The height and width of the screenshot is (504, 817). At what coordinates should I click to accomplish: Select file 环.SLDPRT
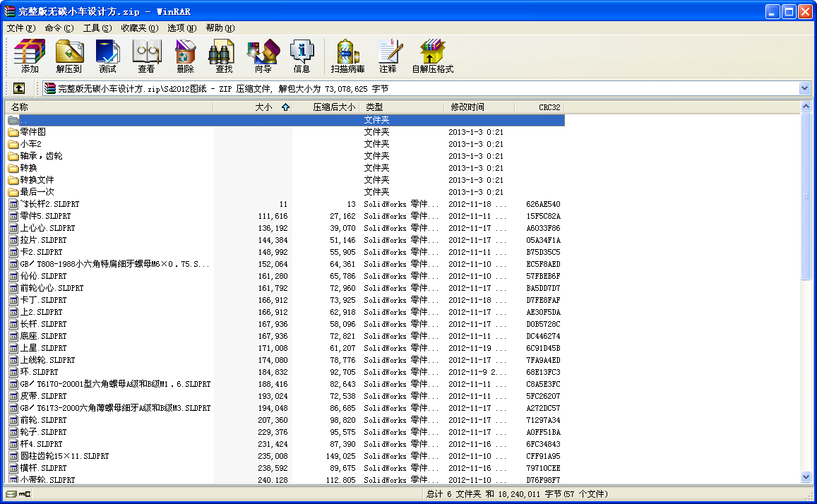pos(285,372)
